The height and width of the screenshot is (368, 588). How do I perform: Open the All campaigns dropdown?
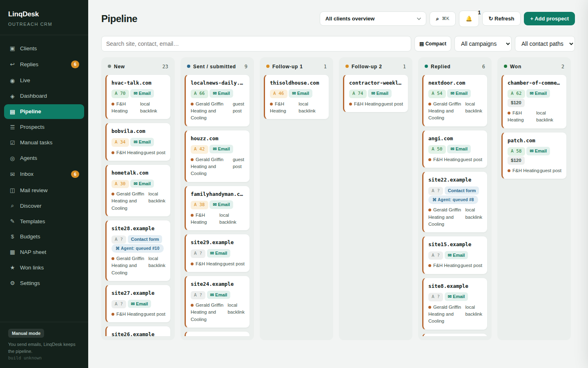(x=483, y=44)
